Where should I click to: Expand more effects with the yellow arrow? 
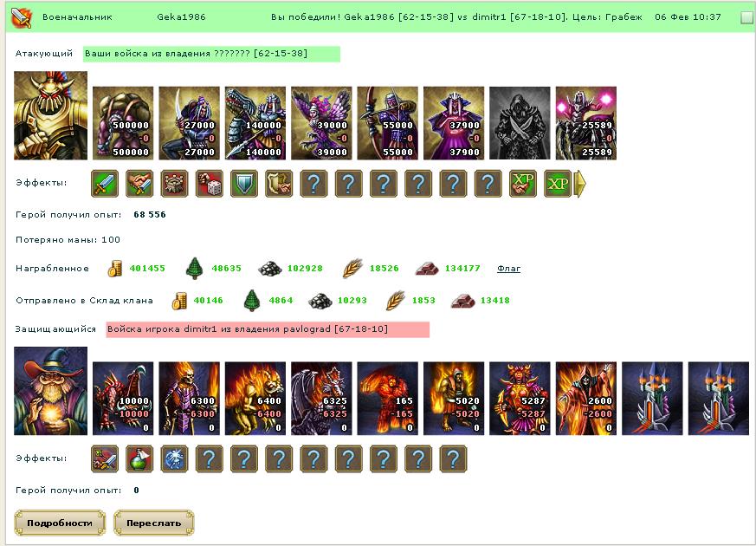point(580,184)
